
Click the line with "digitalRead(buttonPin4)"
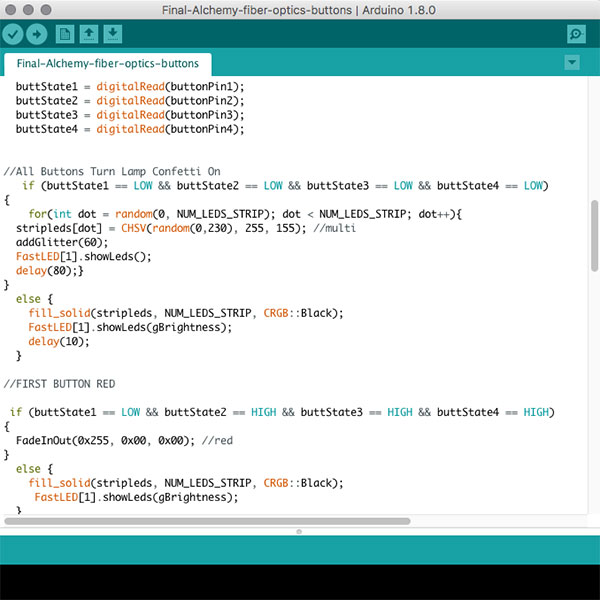pos(130,129)
